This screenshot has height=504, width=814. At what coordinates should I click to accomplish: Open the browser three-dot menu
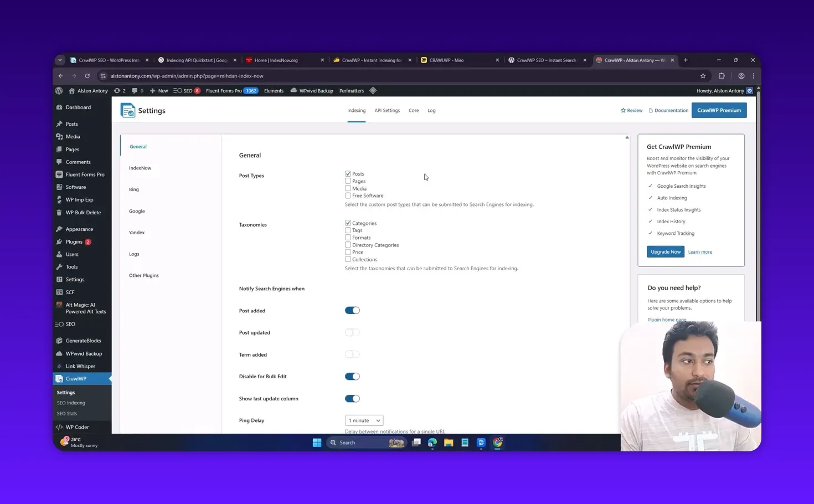(753, 76)
